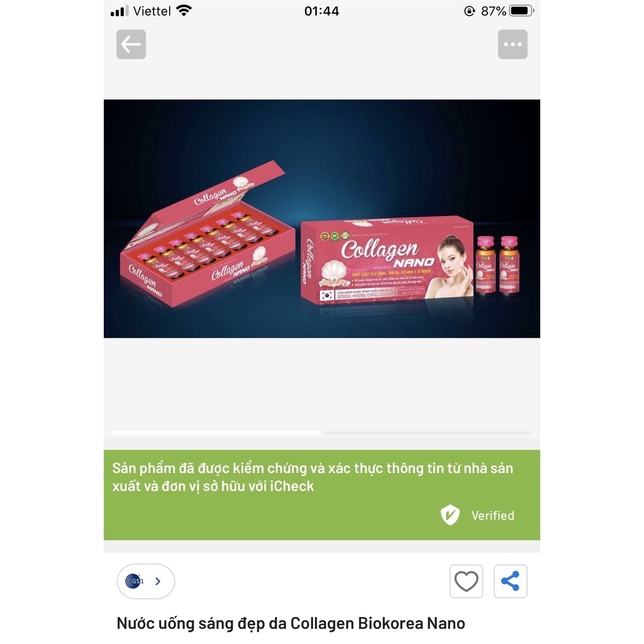Tap the Viettel carrier name
The height and width of the screenshot is (644, 644).
click(152, 11)
